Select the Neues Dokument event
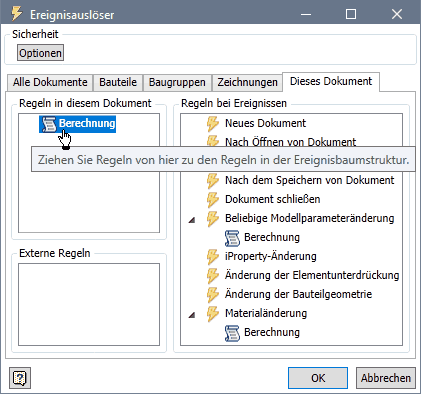This screenshot has width=421, height=394. point(265,123)
